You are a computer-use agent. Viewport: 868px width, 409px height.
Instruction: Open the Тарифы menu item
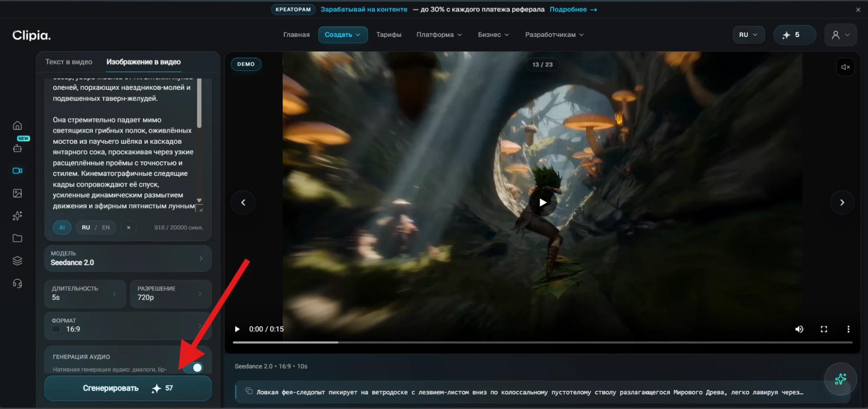[389, 35]
